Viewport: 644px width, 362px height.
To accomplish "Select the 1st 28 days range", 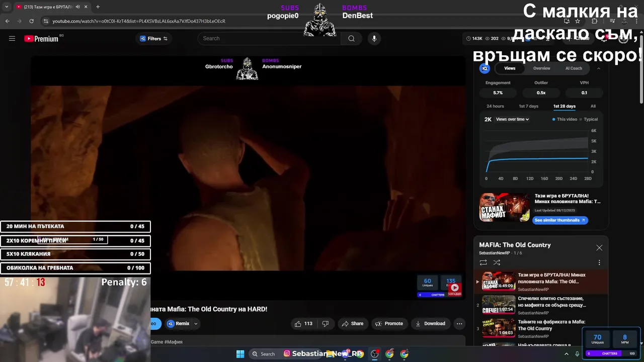I will click(565, 106).
